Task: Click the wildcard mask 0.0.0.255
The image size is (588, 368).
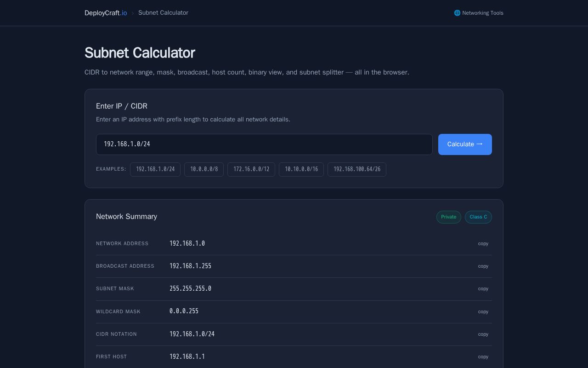Action: click(x=184, y=311)
